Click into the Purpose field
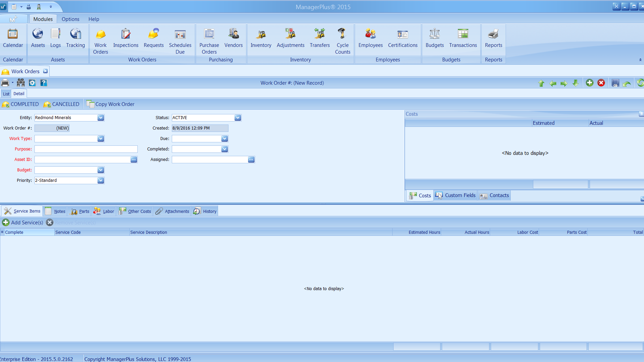 click(x=86, y=149)
